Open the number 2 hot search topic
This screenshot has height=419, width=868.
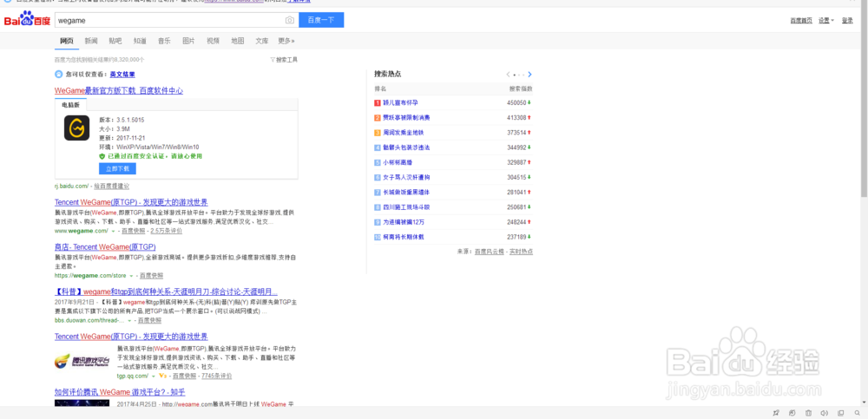point(406,118)
